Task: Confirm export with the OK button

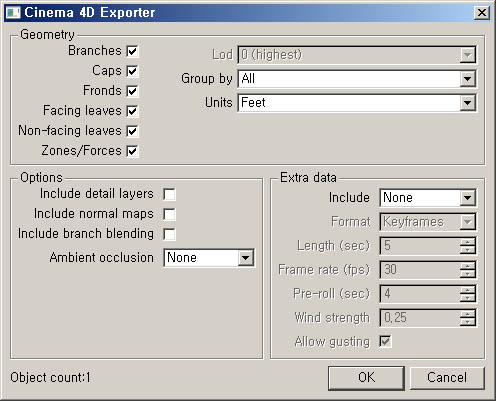Action: click(x=366, y=378)
